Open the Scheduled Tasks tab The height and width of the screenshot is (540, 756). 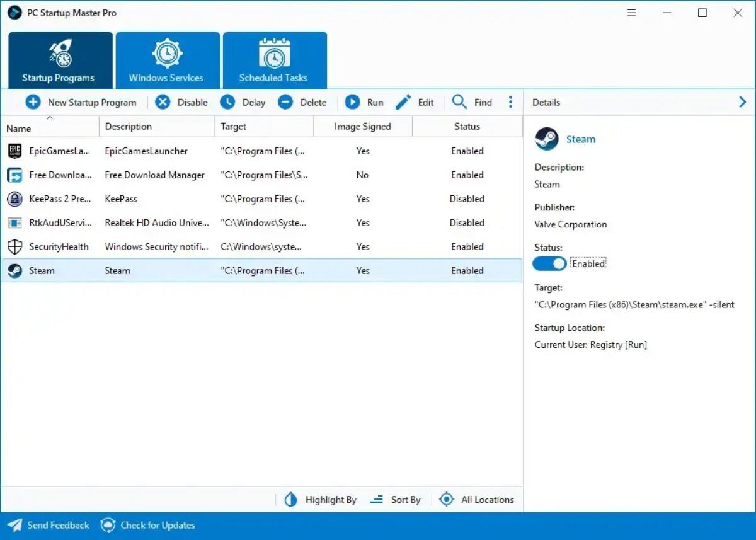coord(275,59)
